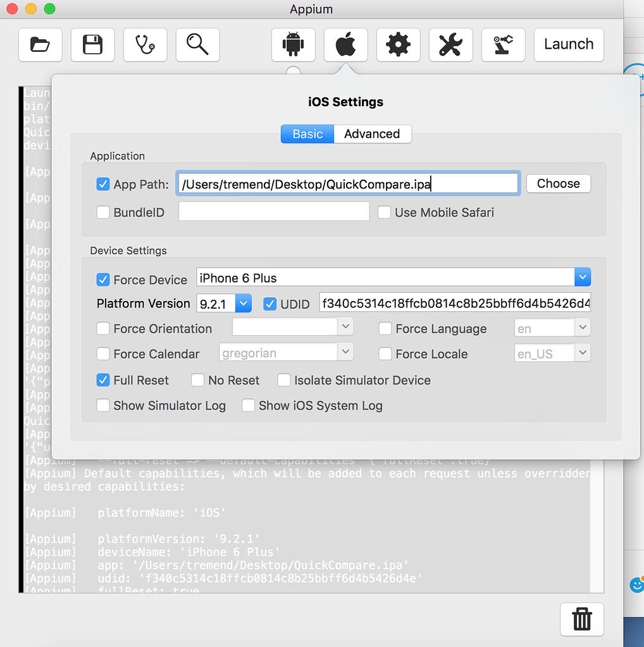Screen dimensions: 644x647
Task: Click into the BundleID text field
Action: (x=274, y=212)
